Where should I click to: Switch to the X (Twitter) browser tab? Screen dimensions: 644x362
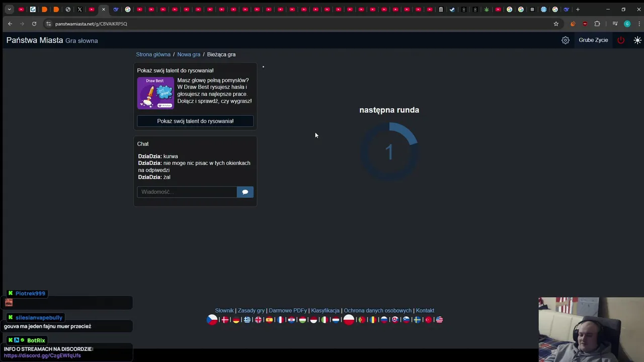tap(79, 9)
